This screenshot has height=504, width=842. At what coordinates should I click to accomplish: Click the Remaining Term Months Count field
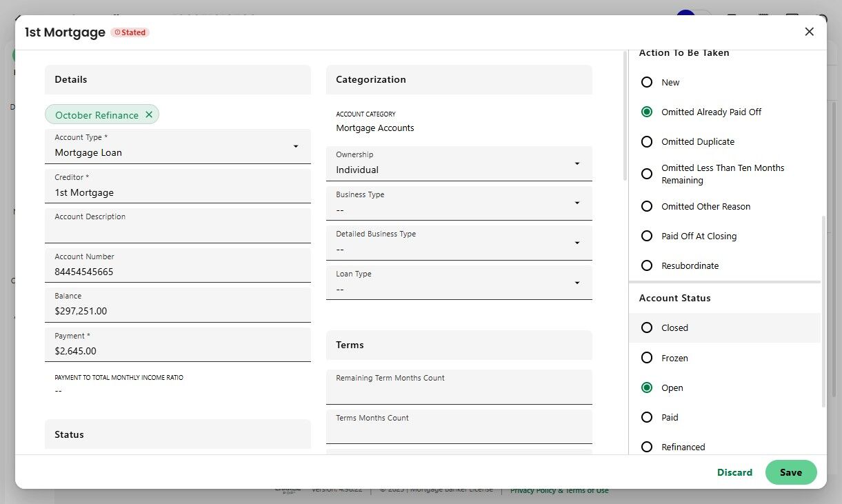pyautogui.click(x=459, y=392)
